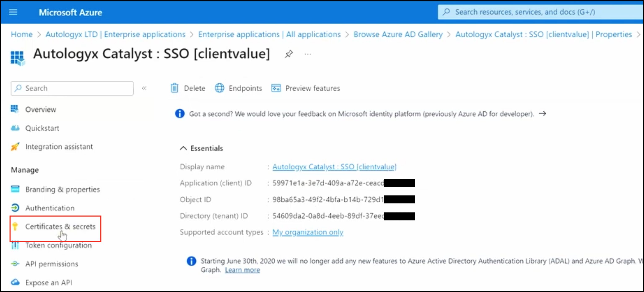Click the Token configuration icon
Viewport: 644px width, 292px height.
[x=15, y=245]
